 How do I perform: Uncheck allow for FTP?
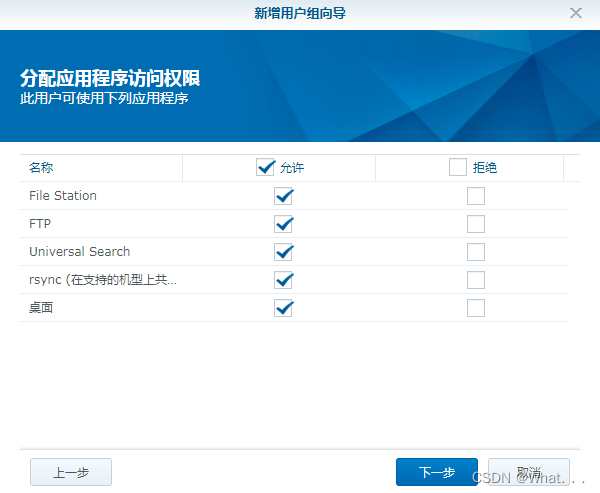(284, 224)
